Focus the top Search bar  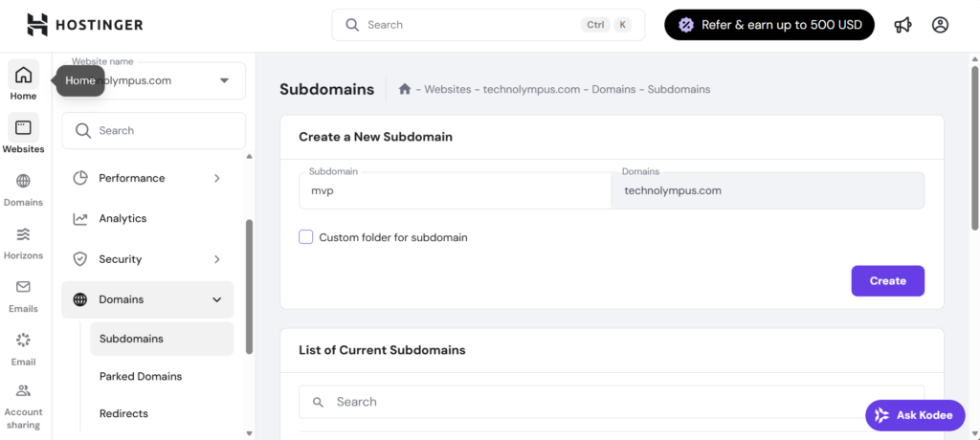click(488, 25)
